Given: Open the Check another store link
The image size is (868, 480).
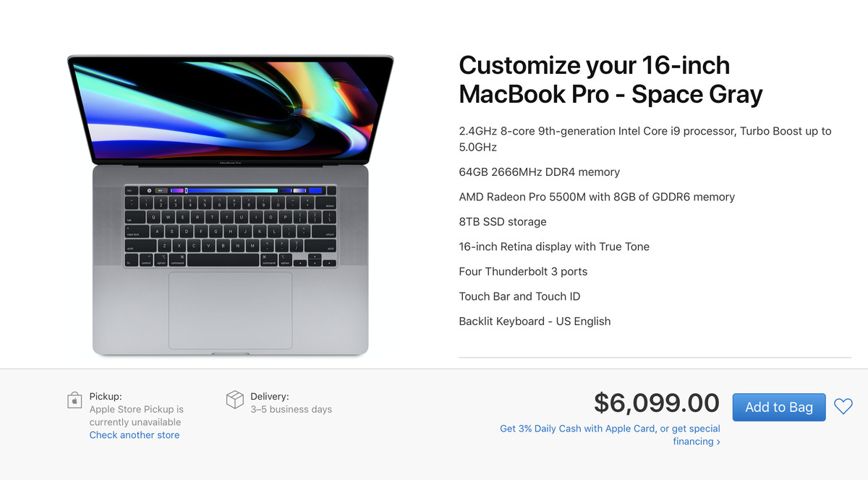Looking at the screenshot, I should click(135, 434).
